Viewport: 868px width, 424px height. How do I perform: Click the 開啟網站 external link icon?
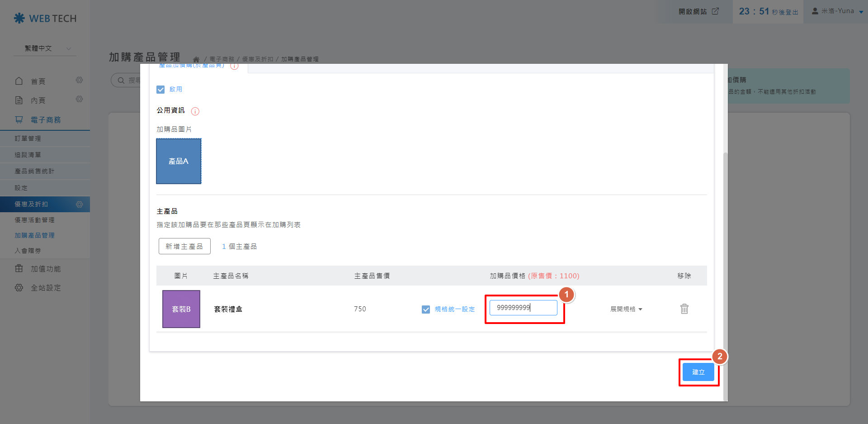point(715,11)
